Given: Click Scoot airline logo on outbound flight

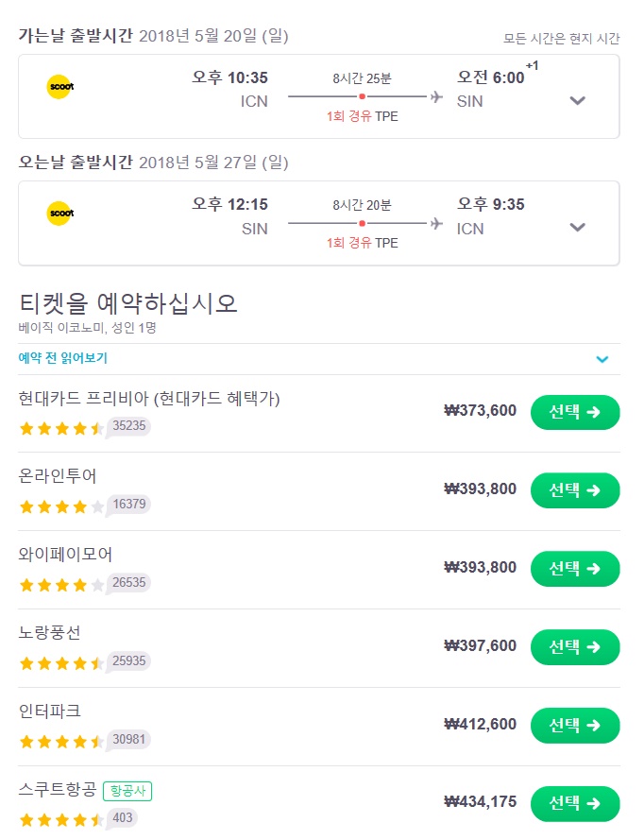Looking at the screenshot, I should [59, 87].
